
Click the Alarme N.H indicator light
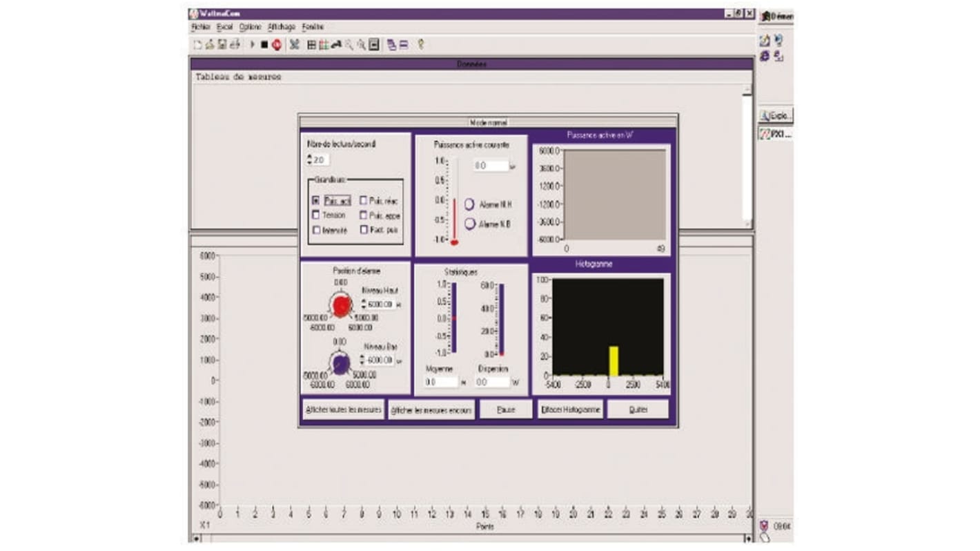pos(469,204)
